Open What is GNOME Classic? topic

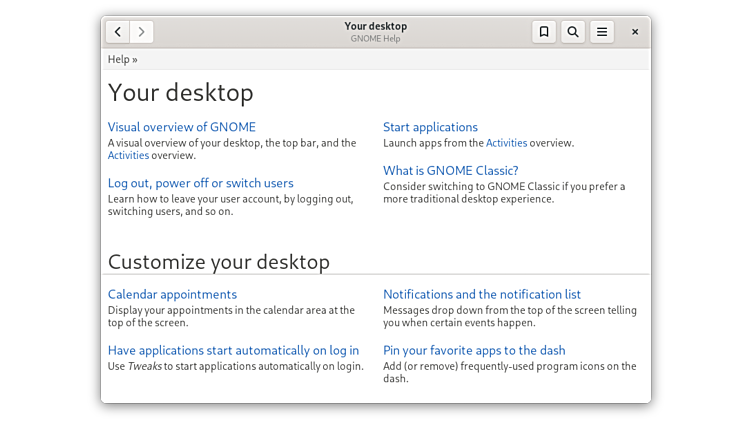[x=450, y=171]
